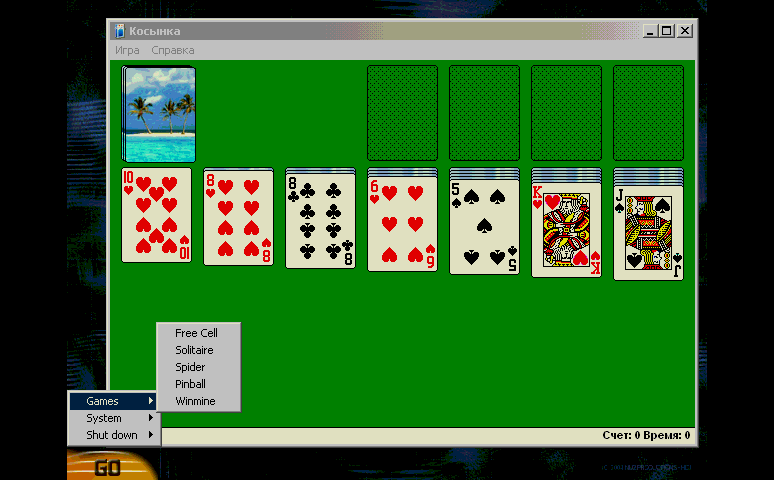Start Winmine from the Games list
The image size is (774, 480).
tap(195, 401)
